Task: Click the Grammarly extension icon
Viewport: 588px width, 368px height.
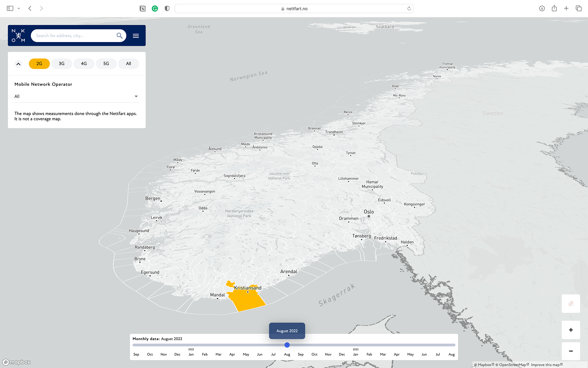Action: (155, 9)
